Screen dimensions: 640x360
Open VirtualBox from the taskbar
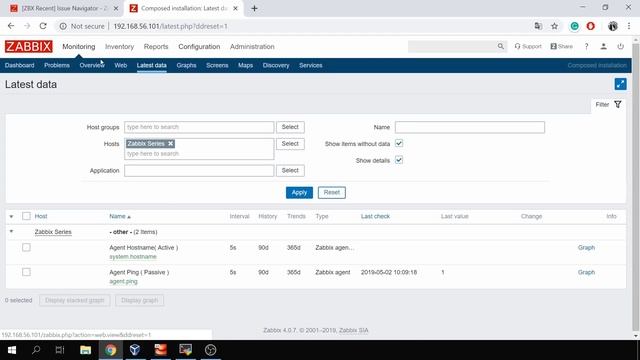(x=135, y=350)
